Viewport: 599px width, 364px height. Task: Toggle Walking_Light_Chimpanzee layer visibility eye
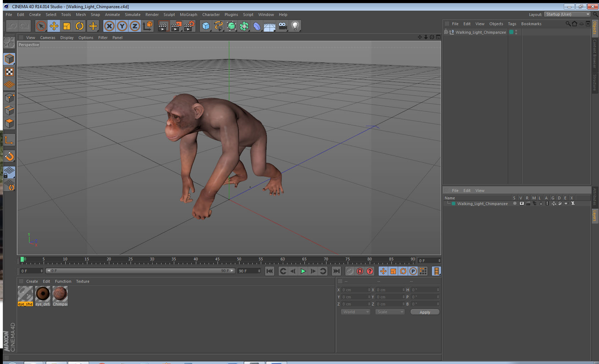521,203
